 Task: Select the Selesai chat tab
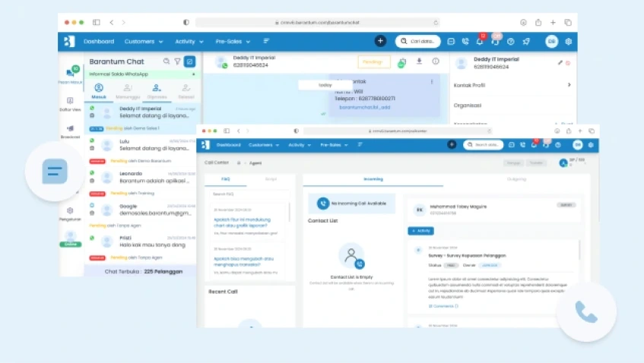point(186,91)
